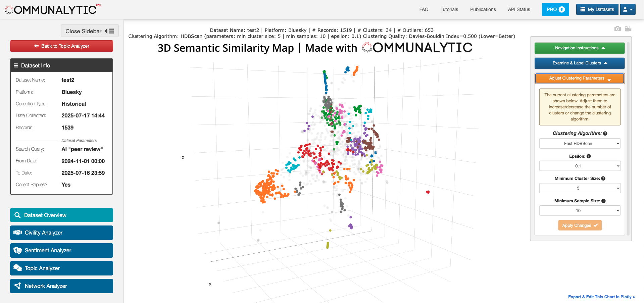The width and height of the screenshot is (644, 303).
Task: Expand the Examine & Label Clusters section
Action: coord(579,63)
